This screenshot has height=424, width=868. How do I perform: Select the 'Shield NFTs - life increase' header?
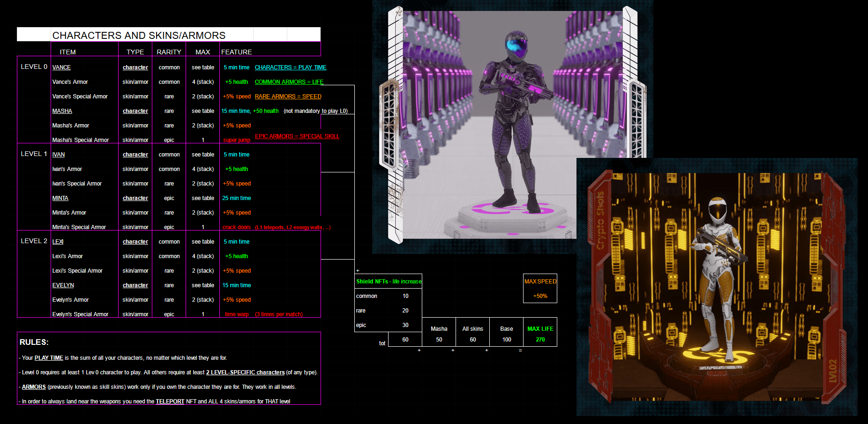pyautogui.click(x=389, y=282)
